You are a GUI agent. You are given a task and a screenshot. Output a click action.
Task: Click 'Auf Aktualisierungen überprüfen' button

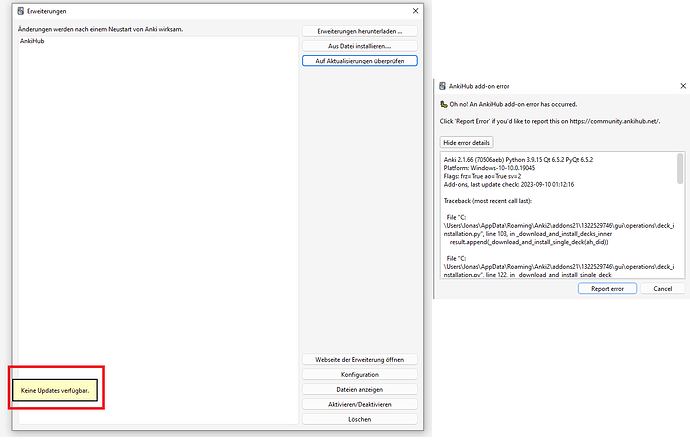click(360, 61)
